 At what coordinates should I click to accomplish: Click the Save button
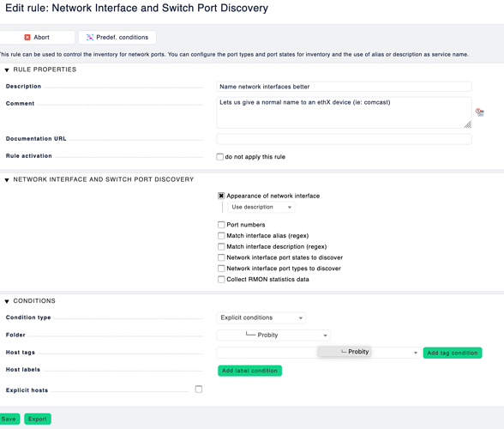[9, 419]
